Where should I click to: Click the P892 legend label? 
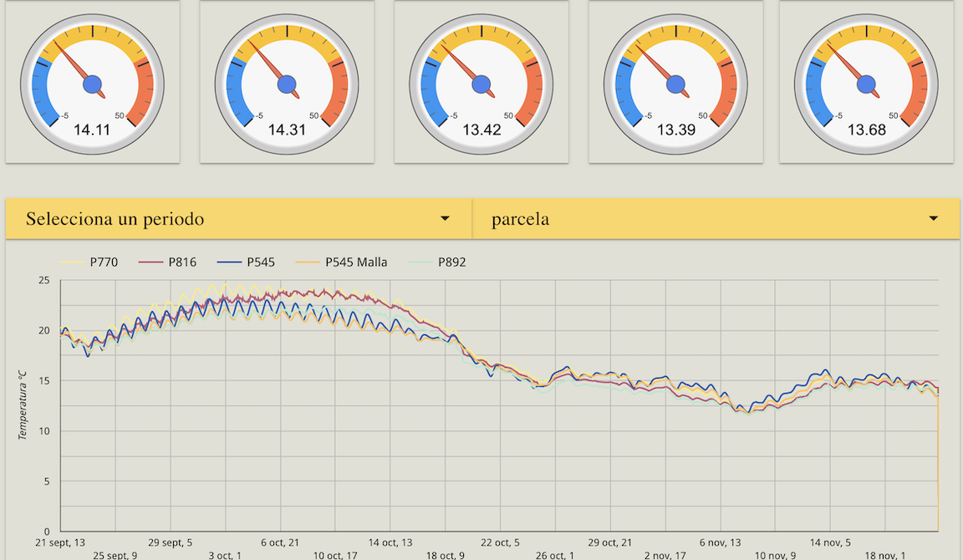tap(451, 262)
